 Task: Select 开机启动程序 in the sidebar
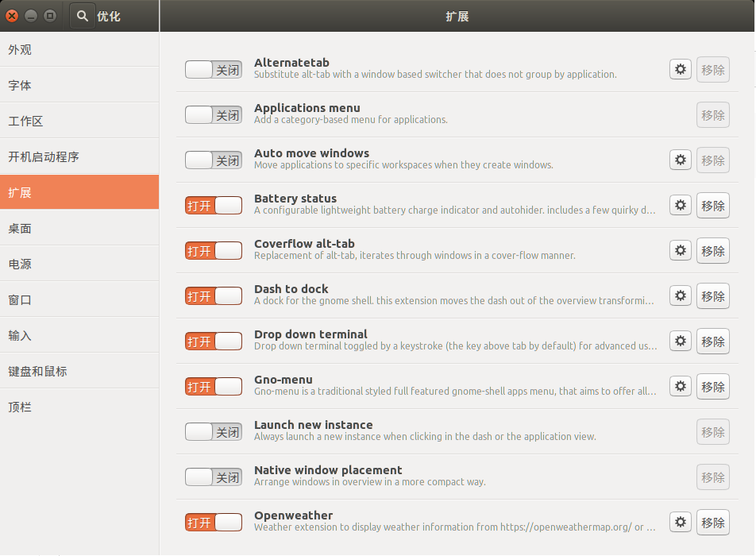79,156
